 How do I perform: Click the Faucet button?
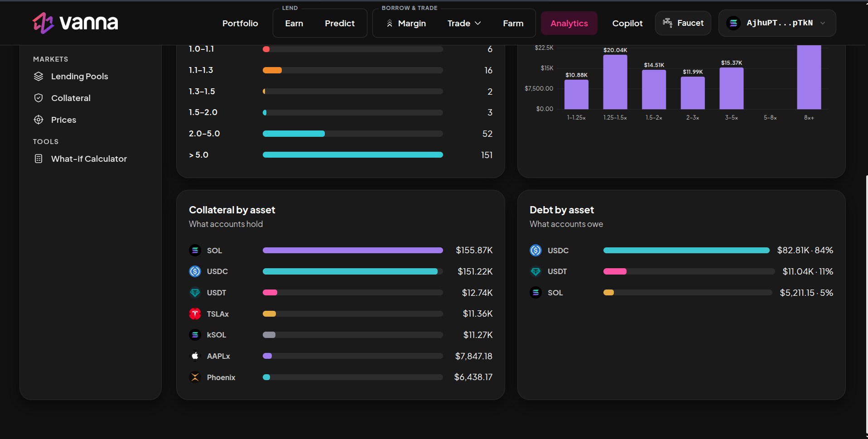pos(683,23)
